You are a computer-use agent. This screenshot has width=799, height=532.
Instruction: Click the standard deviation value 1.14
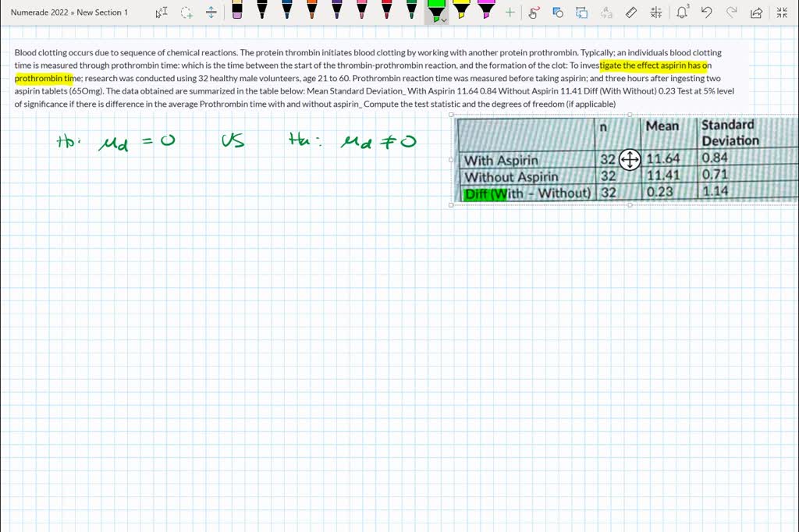715,191
